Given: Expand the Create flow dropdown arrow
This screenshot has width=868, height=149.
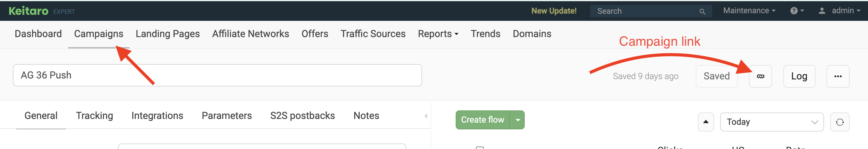Looking at the screenshot, I should pos(518,120).
